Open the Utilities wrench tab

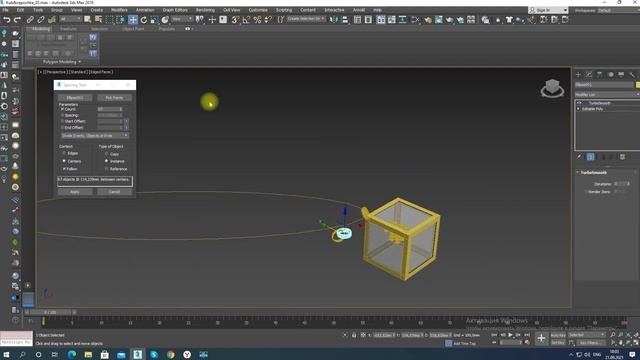(x=632, y=75)
